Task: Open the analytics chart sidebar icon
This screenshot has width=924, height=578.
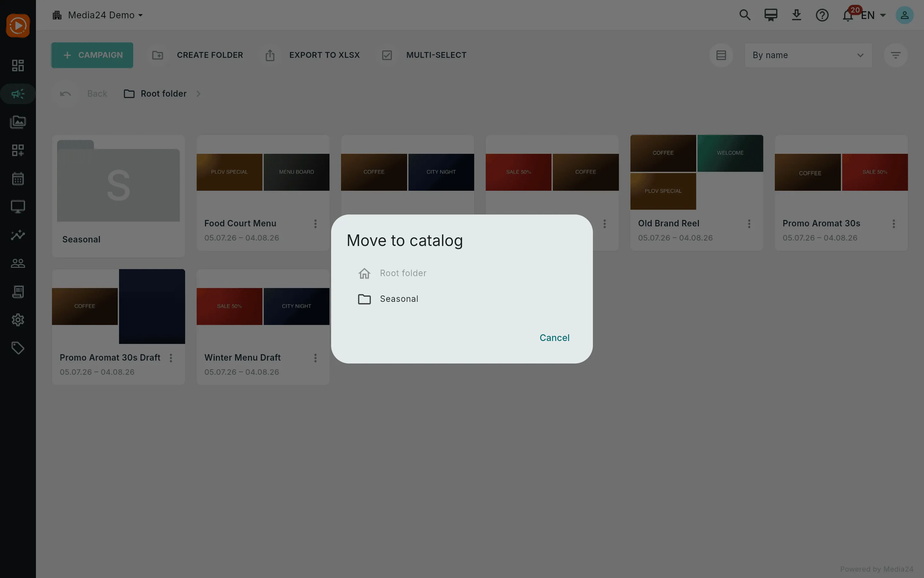Action: tap(18, 235)
